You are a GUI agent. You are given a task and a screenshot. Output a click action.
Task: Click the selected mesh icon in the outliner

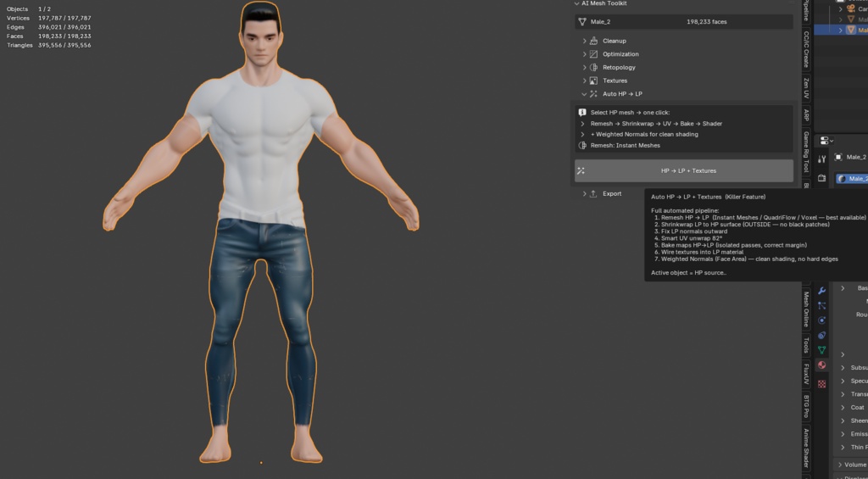point(851,30)
